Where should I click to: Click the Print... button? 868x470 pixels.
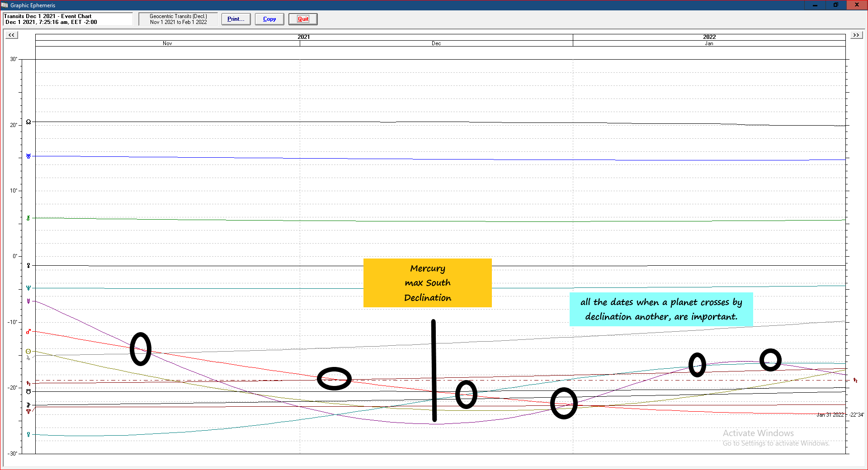(236, 19)
